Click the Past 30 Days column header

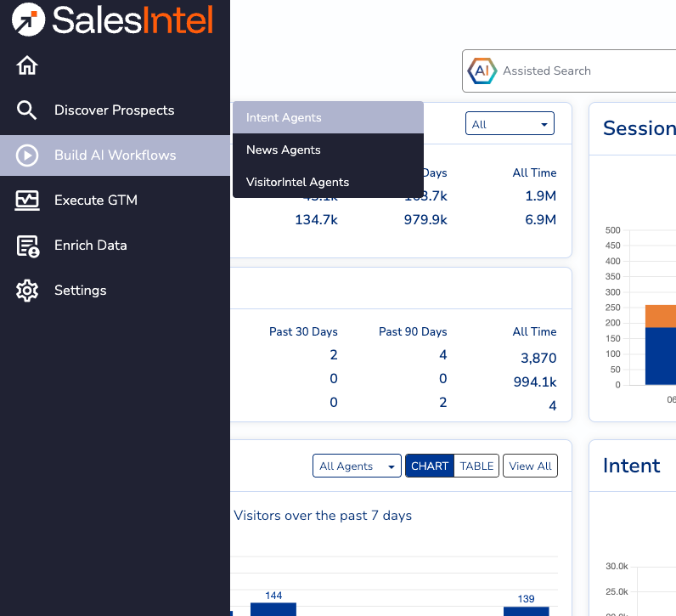click(x=303, y=331)
